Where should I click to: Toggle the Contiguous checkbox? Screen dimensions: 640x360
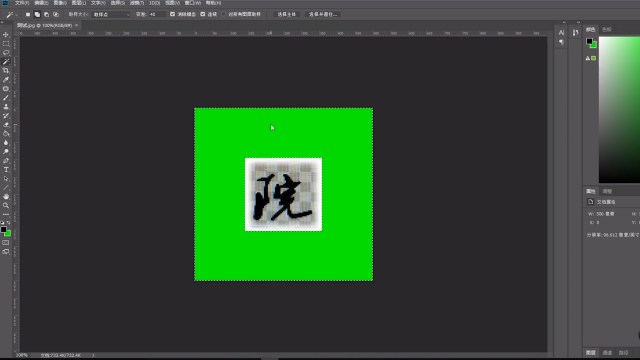203,14
